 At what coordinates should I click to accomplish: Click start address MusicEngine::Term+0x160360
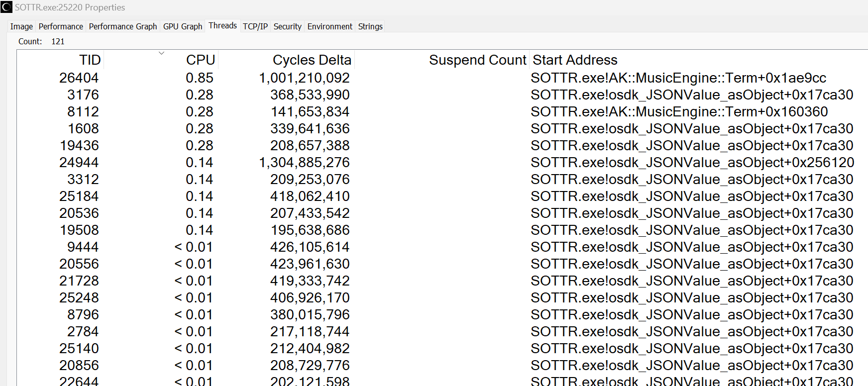(x=679, y=111)
